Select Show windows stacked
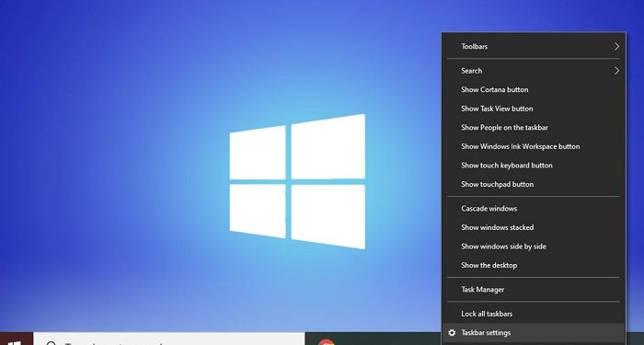 (x=534, y=227)
